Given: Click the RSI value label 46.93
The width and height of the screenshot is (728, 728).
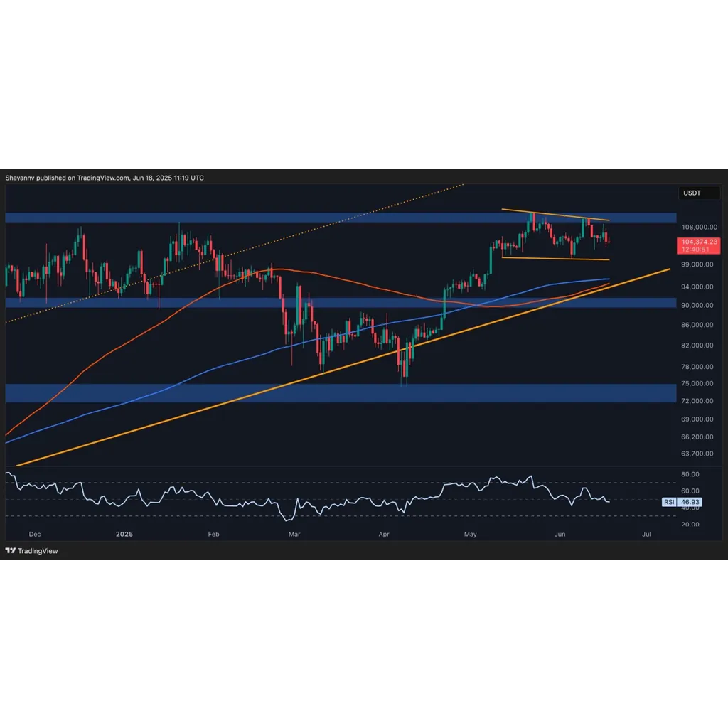Looking at the screenshot, I should pyautogui.click(x=690, y=502).
